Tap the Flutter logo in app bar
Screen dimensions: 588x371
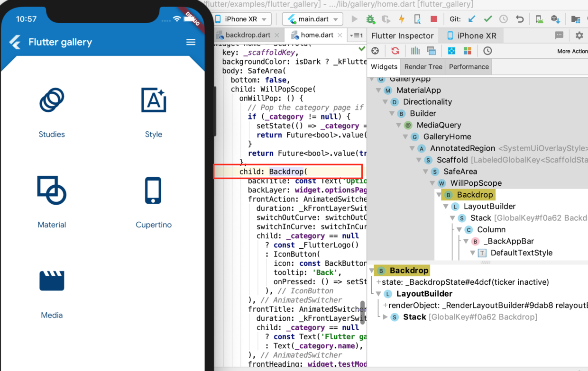pos(15,42)
